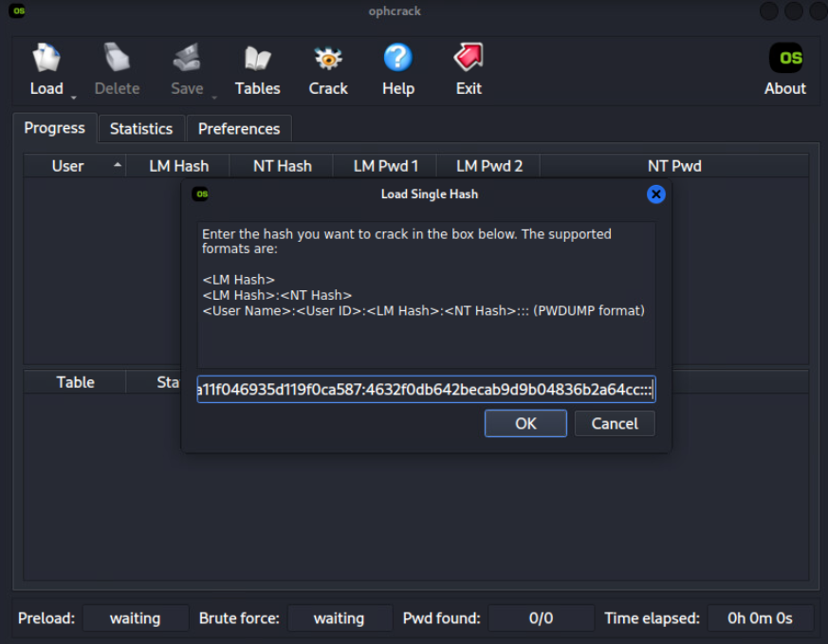Click the LM Hash column header
This screenshot has height=644, width=828.
[178, 166]
